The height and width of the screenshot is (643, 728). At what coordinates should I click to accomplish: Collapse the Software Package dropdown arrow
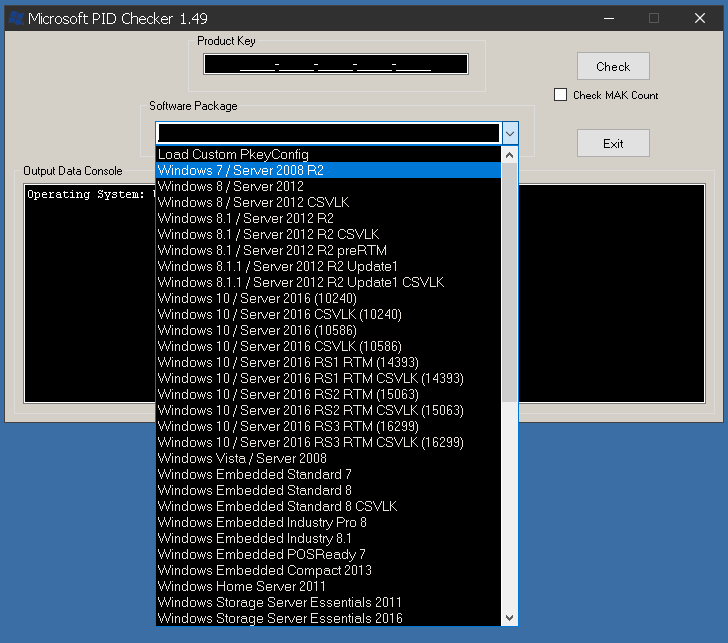click(x=510, y=134)
